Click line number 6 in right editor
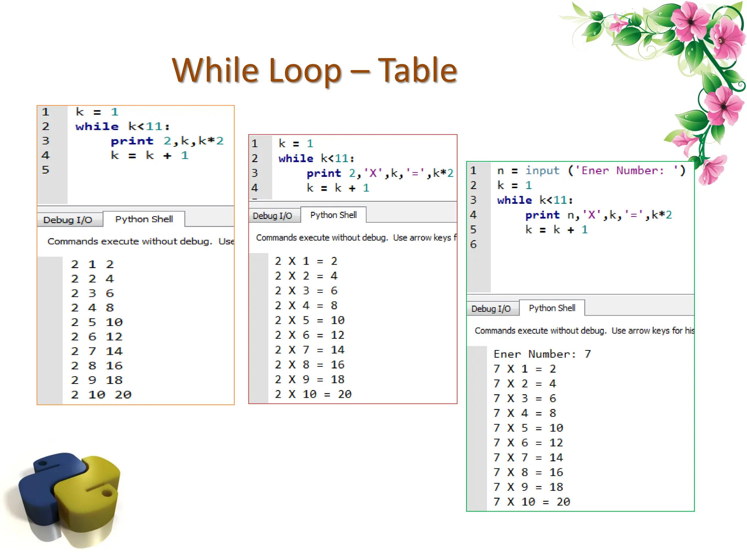The height and width of the screenshot is (560, 747). tap(473, 244)
